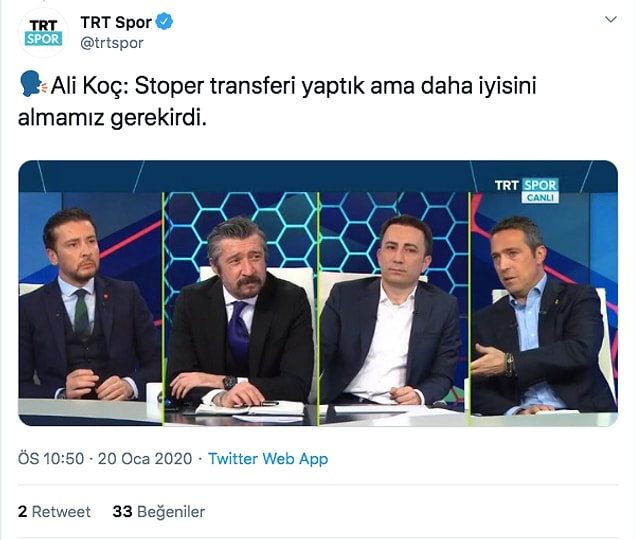This screenshot has height=540, width=635.
Task: Click the 20 Oca 2020 date
Action: (145, 459)
